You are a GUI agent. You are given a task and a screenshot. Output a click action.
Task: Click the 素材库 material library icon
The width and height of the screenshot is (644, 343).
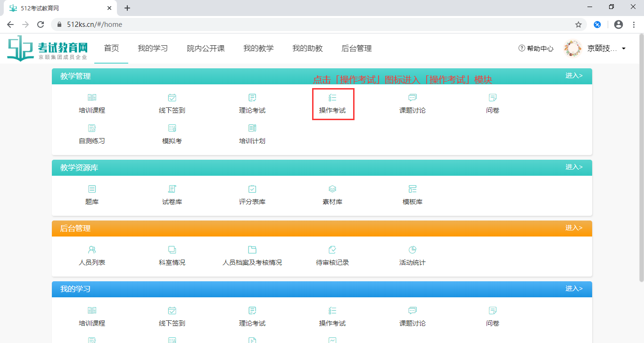click(332, 195)
